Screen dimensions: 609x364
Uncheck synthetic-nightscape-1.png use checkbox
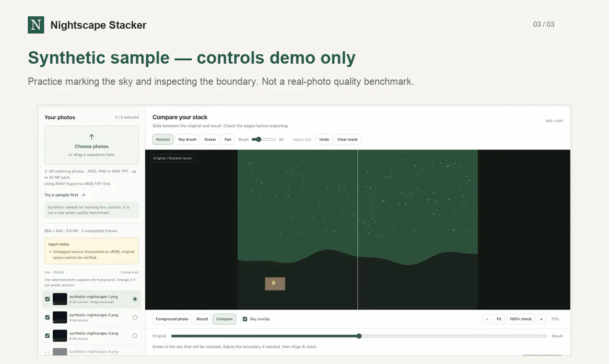pos(47,299)
